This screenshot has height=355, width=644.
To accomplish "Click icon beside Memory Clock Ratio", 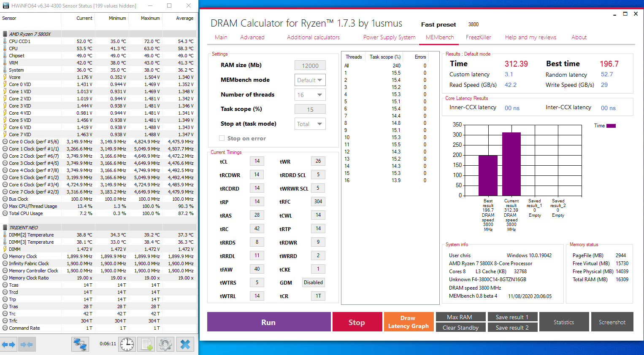I will pos(5,278).
